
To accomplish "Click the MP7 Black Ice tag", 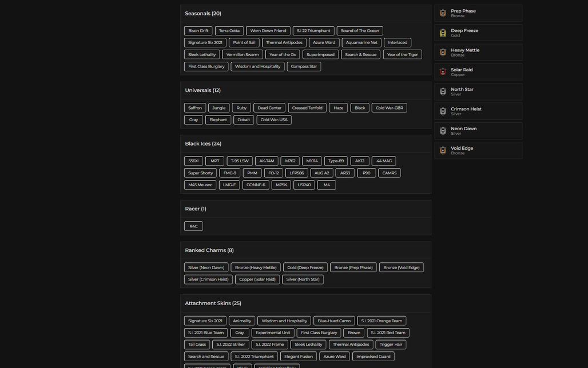I will [x=215, y=161].
